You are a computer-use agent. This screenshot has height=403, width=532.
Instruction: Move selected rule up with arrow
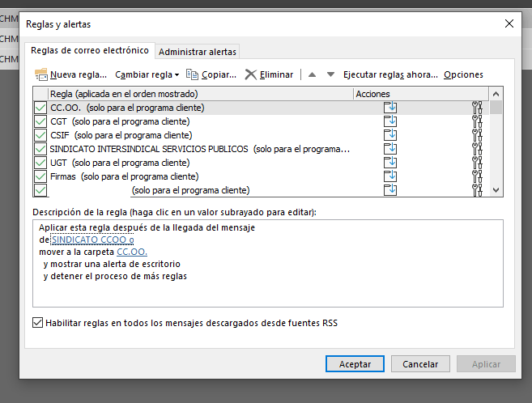pos(312,74)
